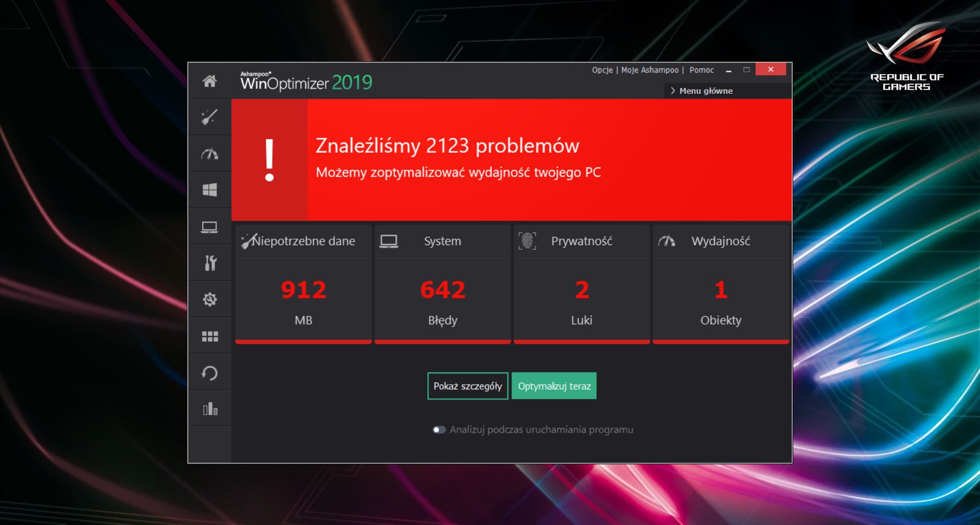Open the Opcje menu
The height and width of the screenshot is (525, 980).
point(602,70)
